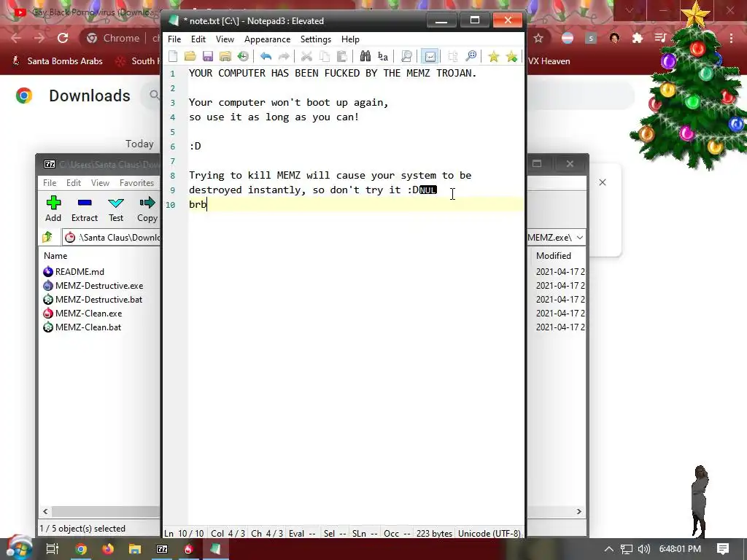747x560 pixels.
Task: Dismiss the download card with its X
Action: click(603, 182)
